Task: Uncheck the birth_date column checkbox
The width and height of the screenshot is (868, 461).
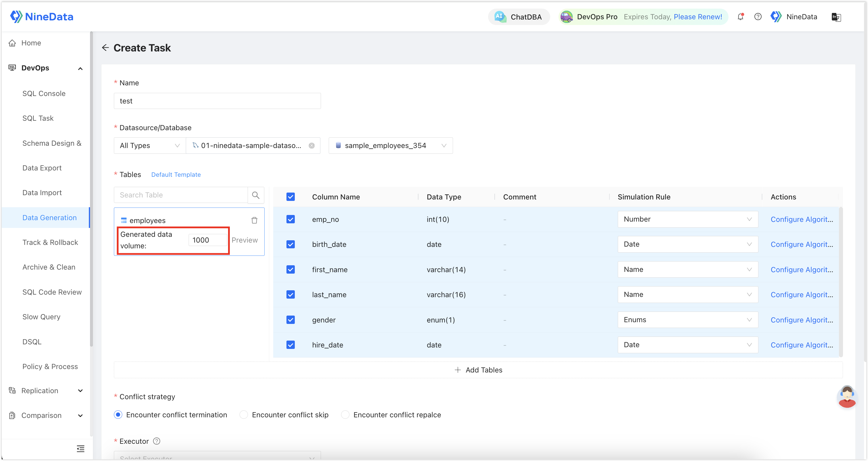Action: point(290,244)
